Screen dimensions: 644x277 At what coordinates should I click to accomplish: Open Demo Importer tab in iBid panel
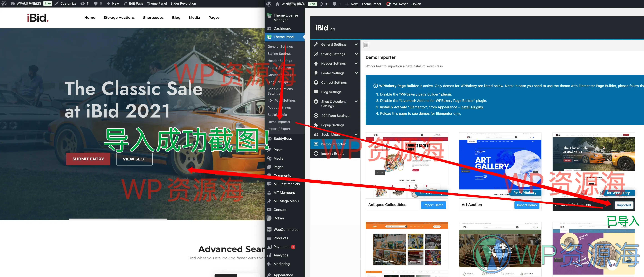[335, 144]
